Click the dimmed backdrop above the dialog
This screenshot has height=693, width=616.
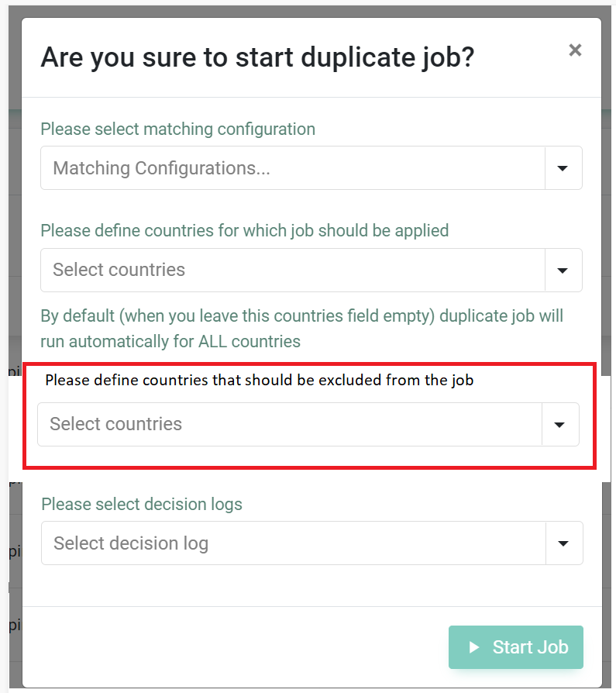click(310, 9)
